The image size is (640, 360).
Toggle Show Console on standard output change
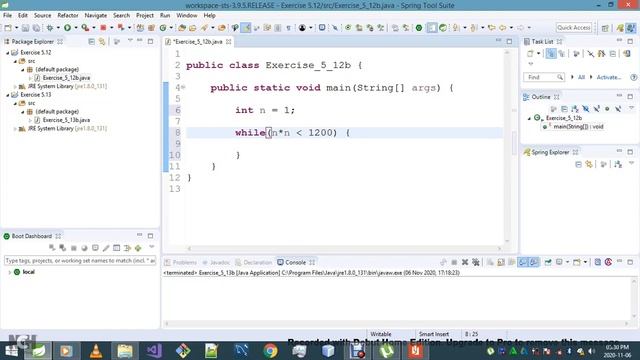(523, 262)
